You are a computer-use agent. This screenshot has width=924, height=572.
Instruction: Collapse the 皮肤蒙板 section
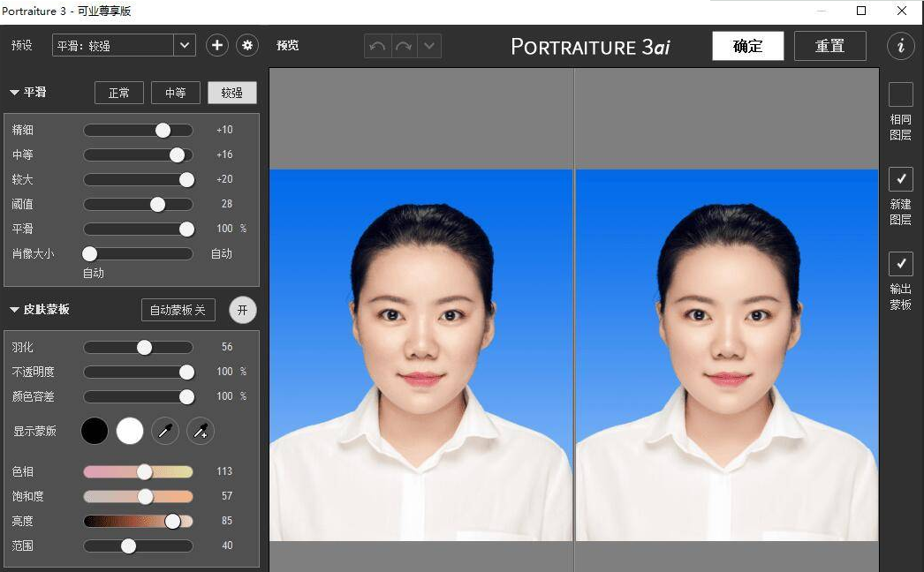coord(15,310)
